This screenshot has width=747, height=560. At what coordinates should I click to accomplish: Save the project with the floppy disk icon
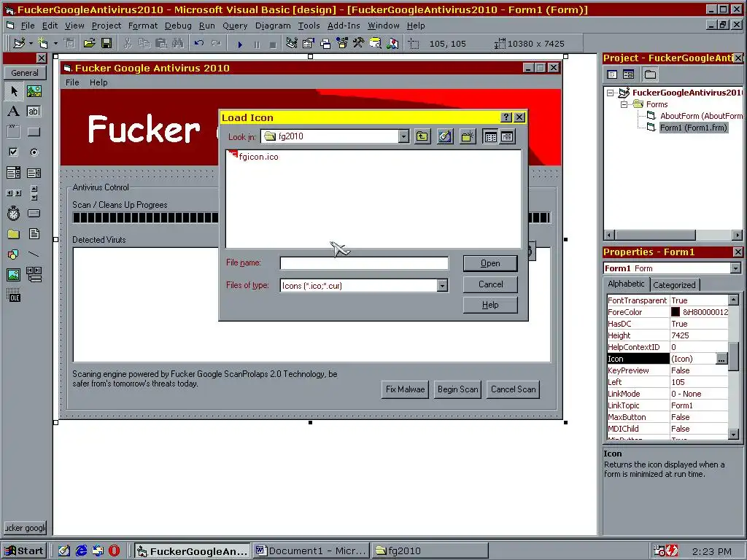click(x=107, y=44)
